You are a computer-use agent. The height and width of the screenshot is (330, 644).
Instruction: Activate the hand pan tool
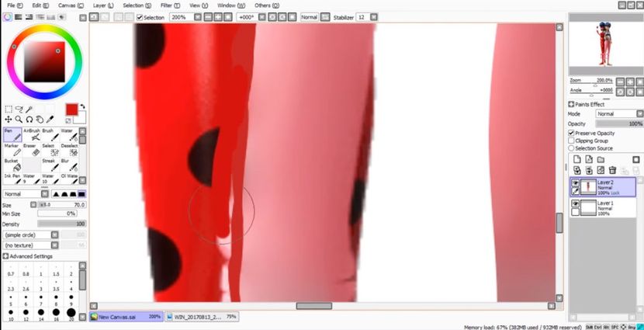40,120
